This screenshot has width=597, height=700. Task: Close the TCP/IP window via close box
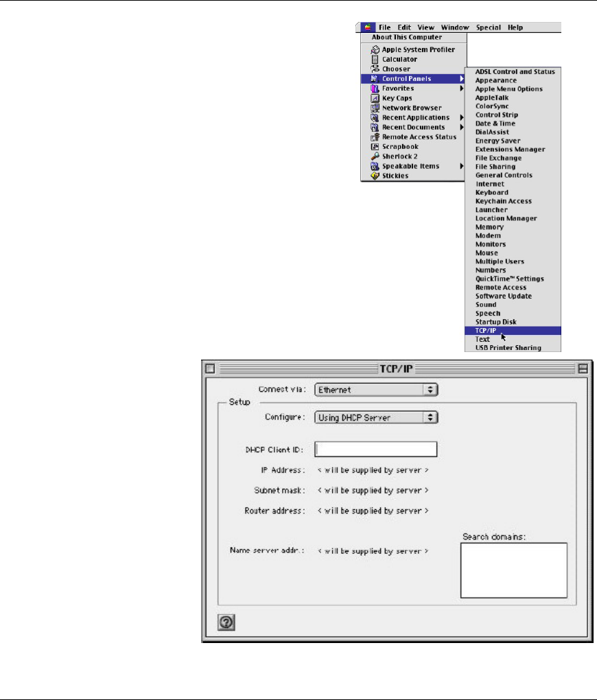(x=210, y=369)
